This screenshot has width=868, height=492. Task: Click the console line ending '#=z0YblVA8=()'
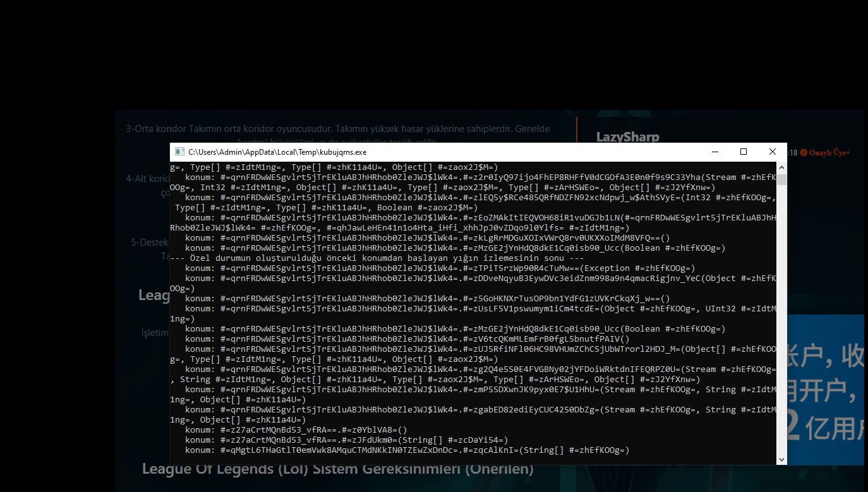[296, 429]
